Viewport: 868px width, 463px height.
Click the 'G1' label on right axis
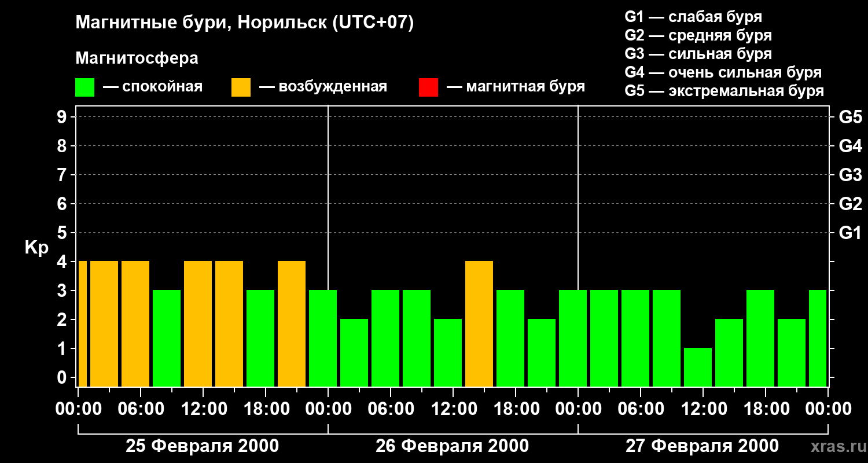point(850,233)
